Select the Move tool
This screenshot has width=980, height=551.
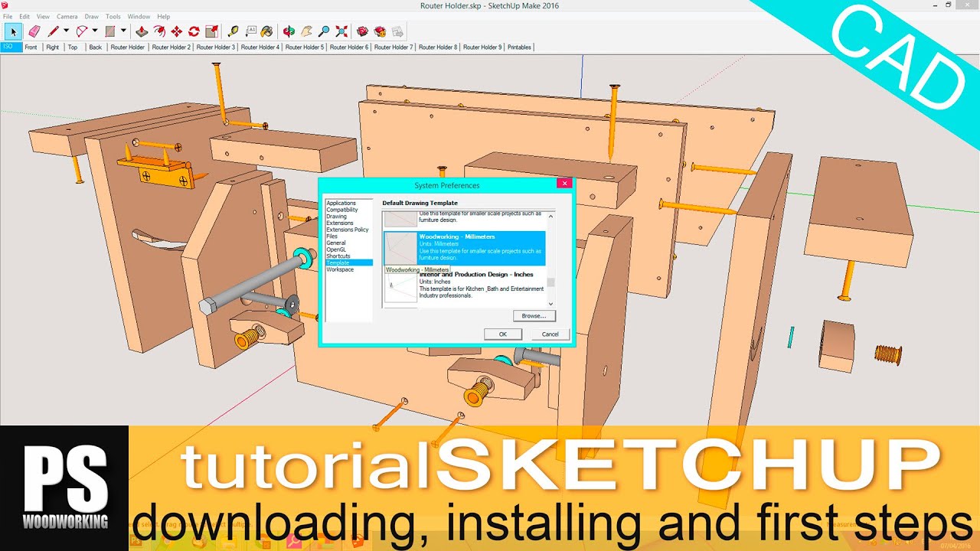click(x=177, y=31)
